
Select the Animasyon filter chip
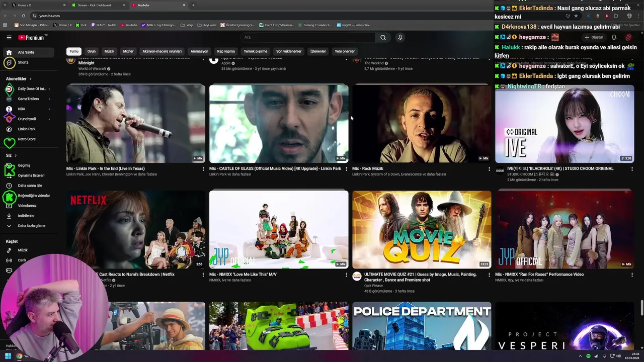pyautogui.click(x=199, y=51)
